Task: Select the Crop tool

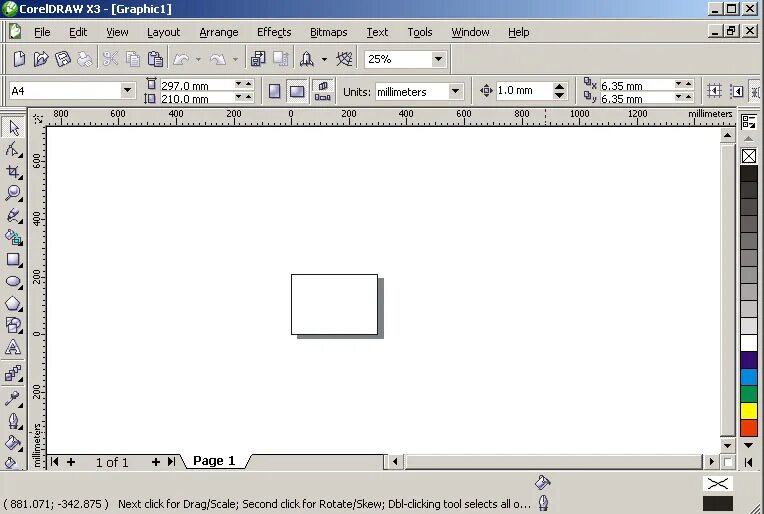Action: 13,171
